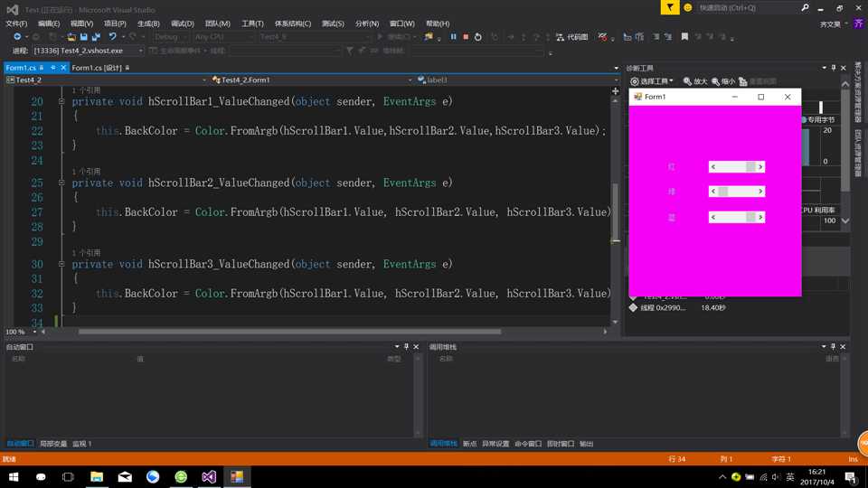Navigate backward with the blue arrow icon
The width and height of the screenshot is (868, 488).
pos(17,37)
